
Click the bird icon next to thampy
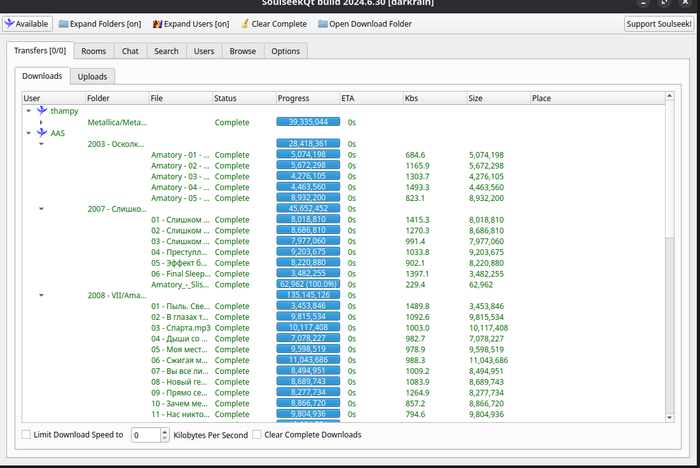42,111
